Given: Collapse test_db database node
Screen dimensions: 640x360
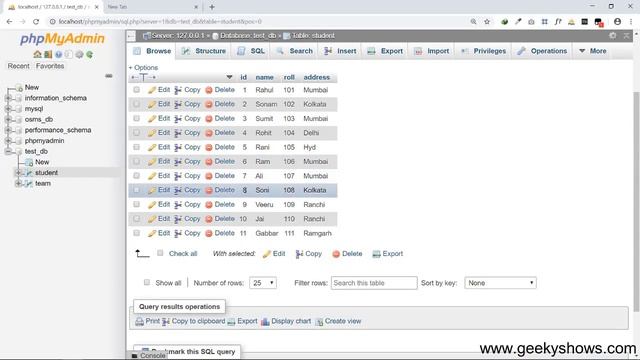Looking at the screenshot, I should [x=8, y=151].
